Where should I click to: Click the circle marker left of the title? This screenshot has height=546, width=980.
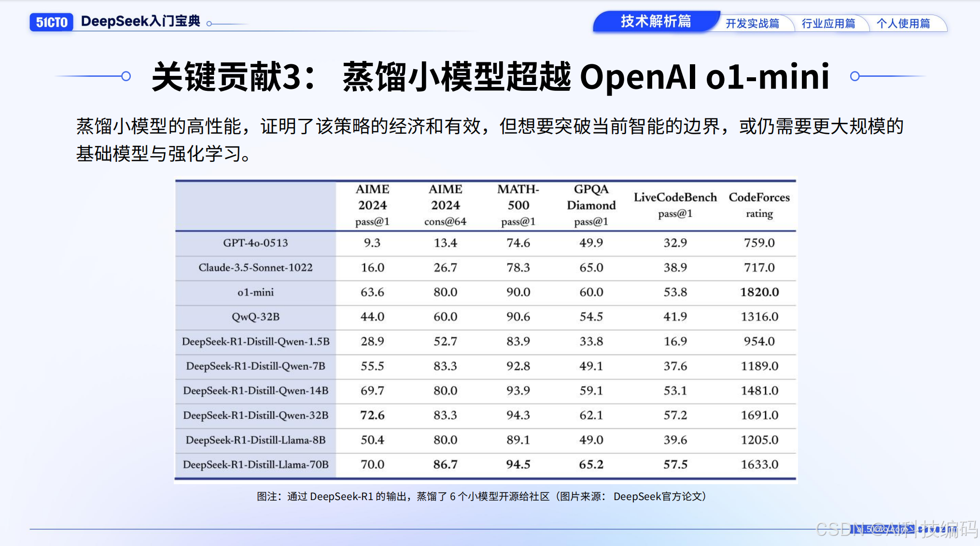point(126,76)
